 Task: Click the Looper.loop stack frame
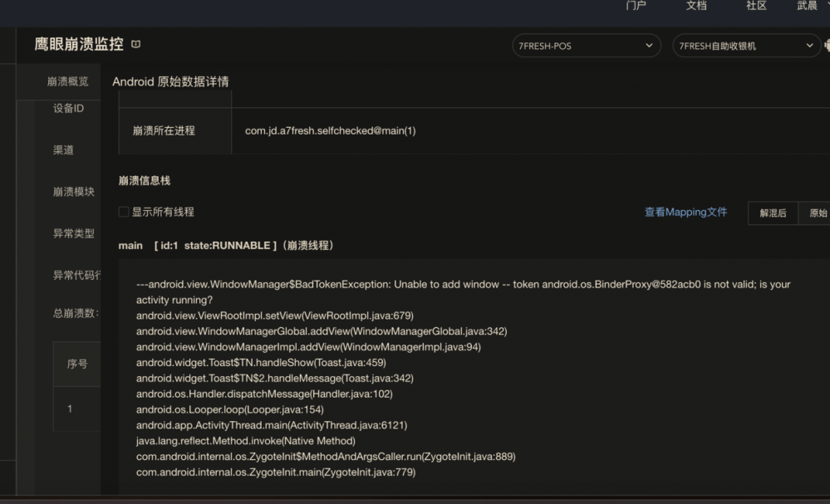point(230,409)
